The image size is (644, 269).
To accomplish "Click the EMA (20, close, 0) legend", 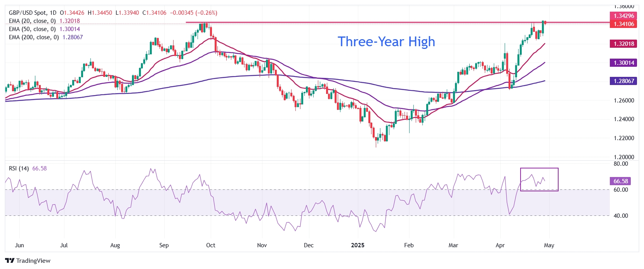I will click(x=32, y=21).
